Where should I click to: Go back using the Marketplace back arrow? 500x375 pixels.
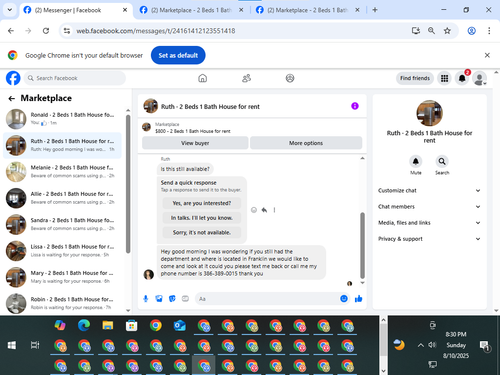coord(12,98)
